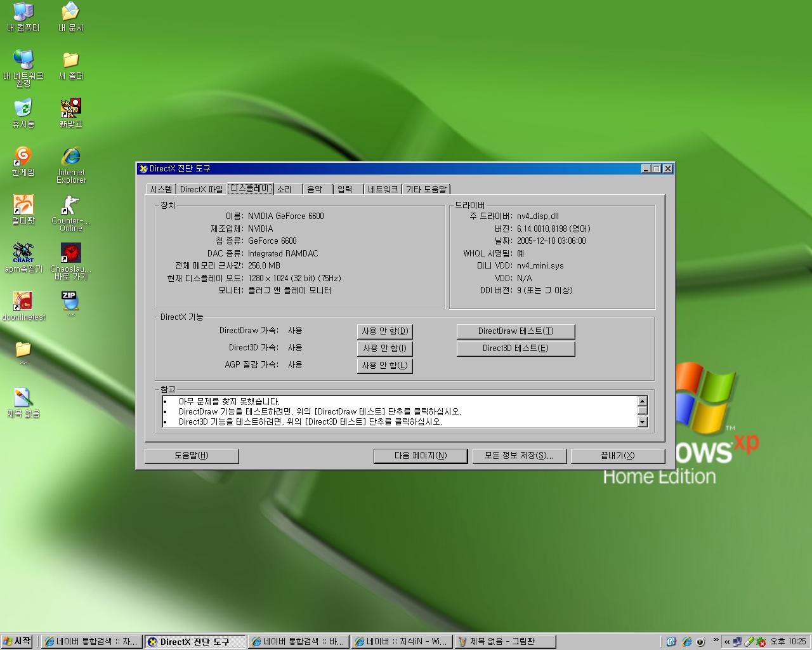Click the NVIDIA GeForce 6600 device name

point(285,216)
